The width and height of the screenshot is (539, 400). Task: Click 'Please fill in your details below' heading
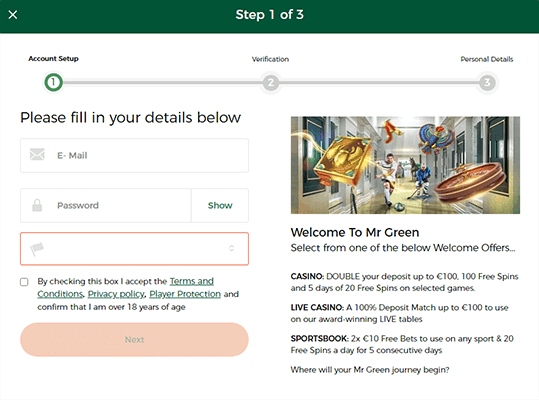click(131, 118)
